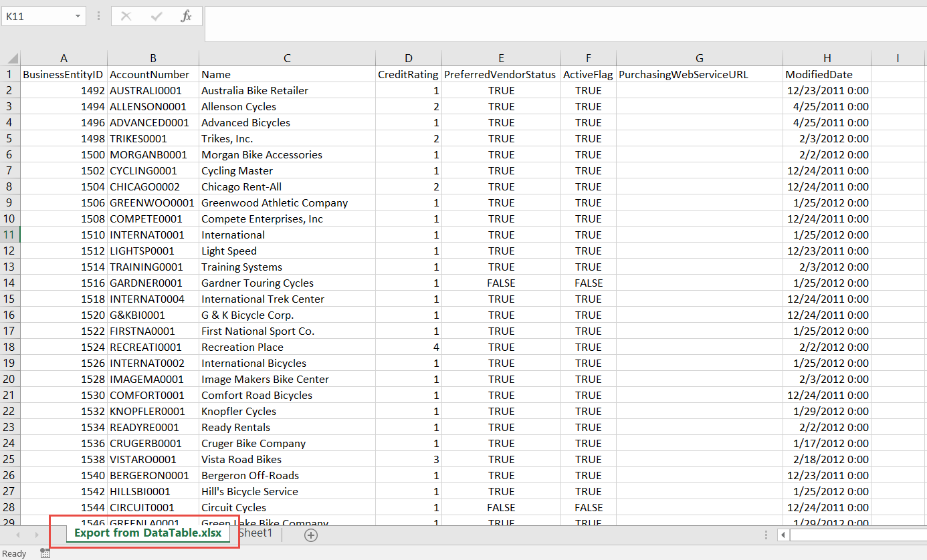
Task: Click the BusinessEntityID header cell
Action: (x=64, y=74)
